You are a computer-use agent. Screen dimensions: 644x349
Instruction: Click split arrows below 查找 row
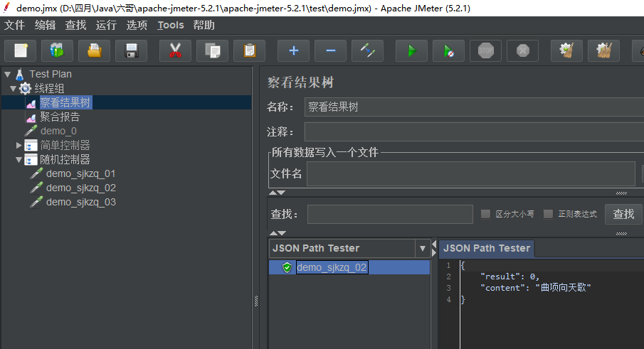coord(278,233)
